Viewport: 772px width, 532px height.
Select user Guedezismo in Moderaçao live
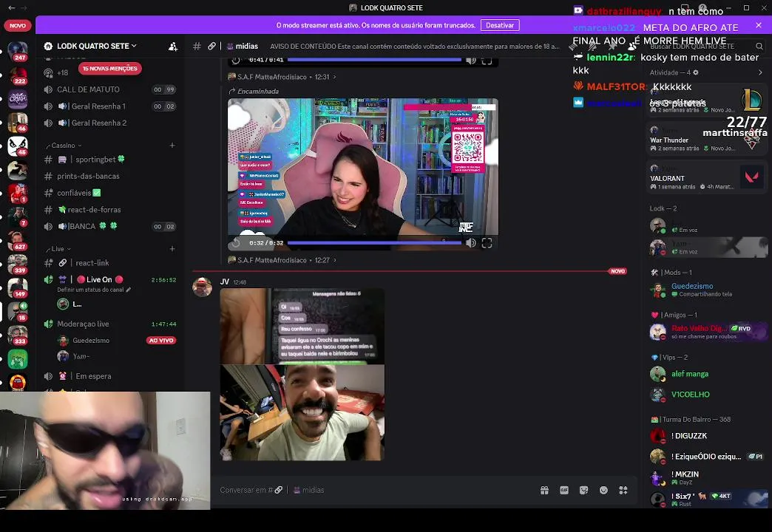coord(91,341)
